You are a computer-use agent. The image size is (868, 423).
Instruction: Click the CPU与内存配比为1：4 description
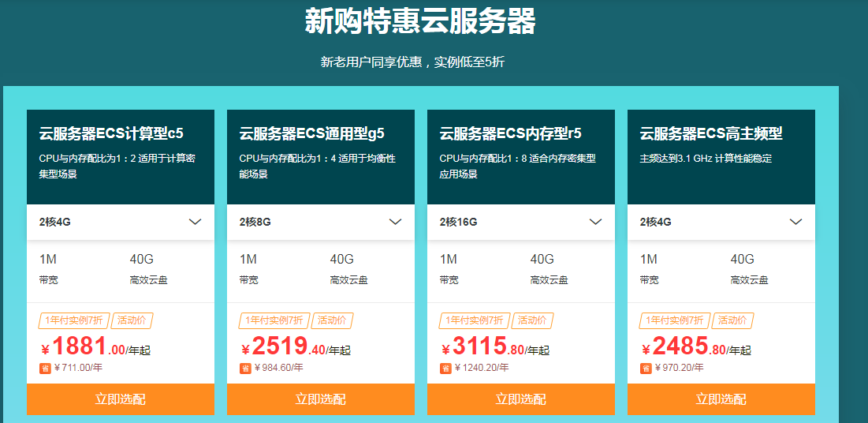click(318, 167)
